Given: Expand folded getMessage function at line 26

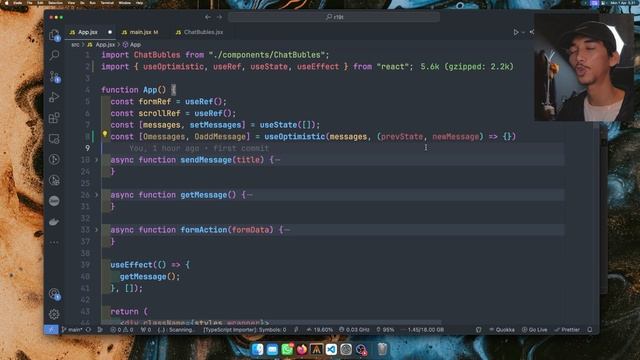Looking at the screenshot, I should pos(97,195).
